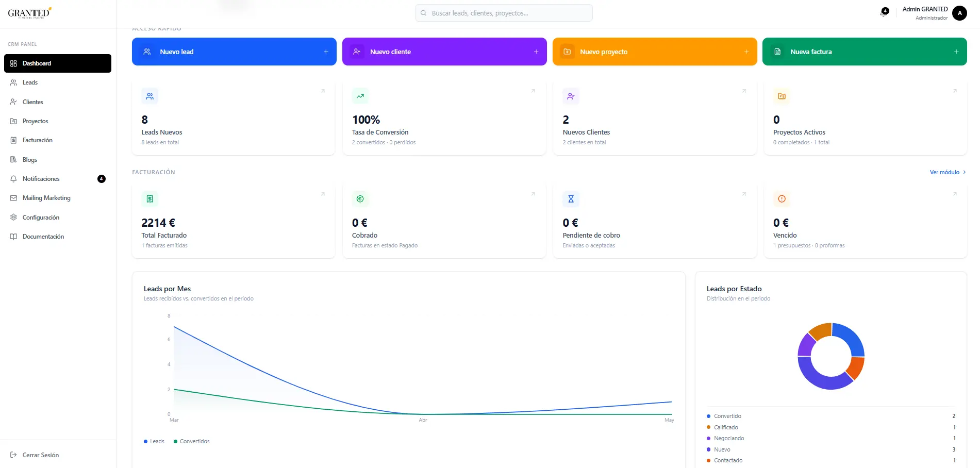The image size is (980, 468).
Task: Open Pendiente de cobro card arrow icon
Action: [744, 194]
